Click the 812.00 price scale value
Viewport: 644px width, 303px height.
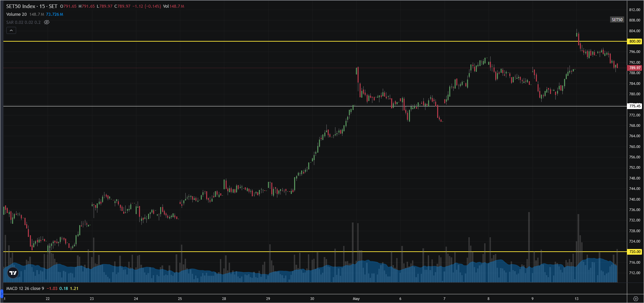(635, 10)
